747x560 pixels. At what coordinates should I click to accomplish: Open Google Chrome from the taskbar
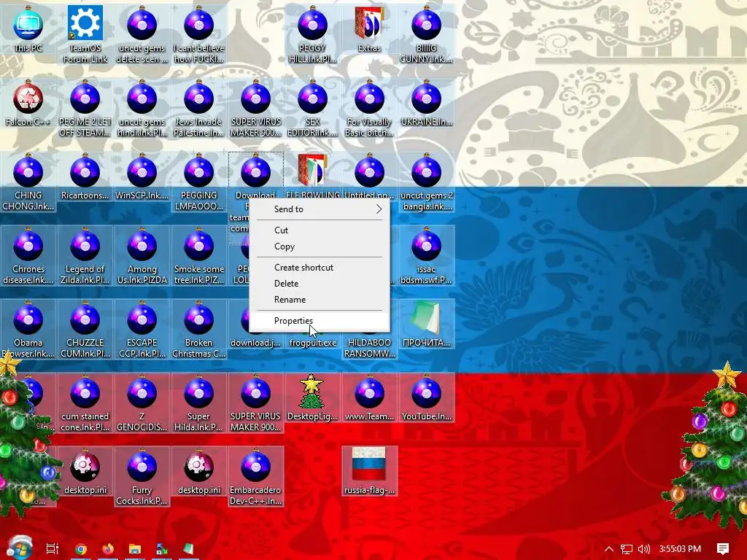click(x=81, y=549)
